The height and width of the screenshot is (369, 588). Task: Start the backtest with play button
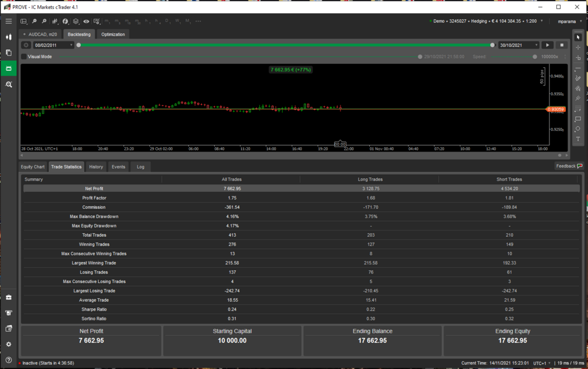(x=548, y=45)
